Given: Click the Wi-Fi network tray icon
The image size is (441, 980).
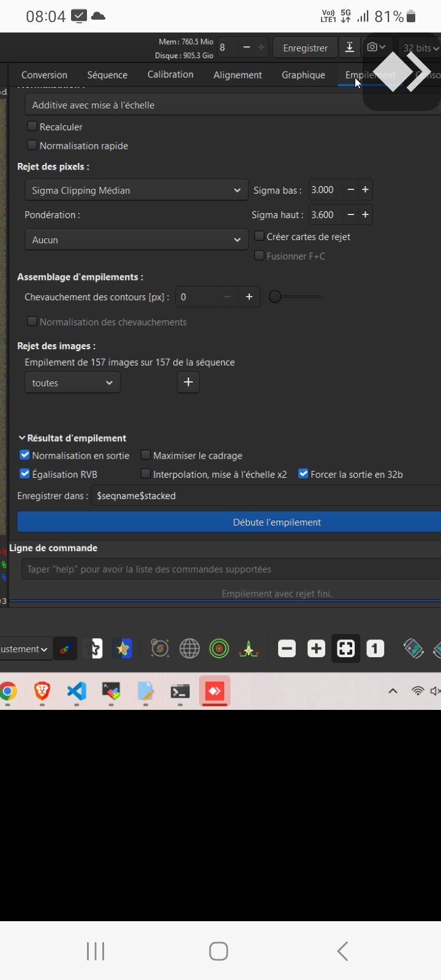Looking at the screenshot, I should [x=418, y=691].
